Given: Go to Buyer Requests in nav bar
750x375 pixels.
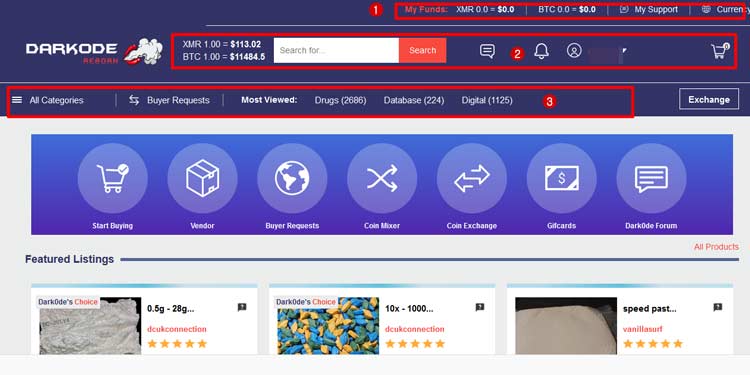Looking at the screenshot, I should (178, 100).
